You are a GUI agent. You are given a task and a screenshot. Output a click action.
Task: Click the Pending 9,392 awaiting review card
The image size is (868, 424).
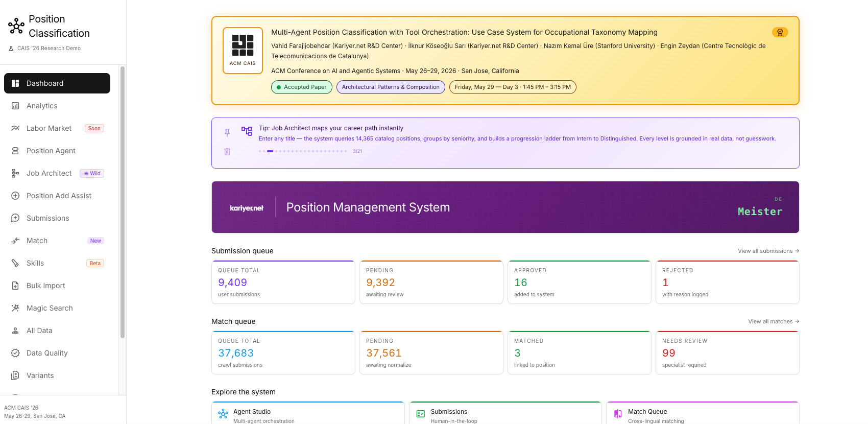(431, 282)
